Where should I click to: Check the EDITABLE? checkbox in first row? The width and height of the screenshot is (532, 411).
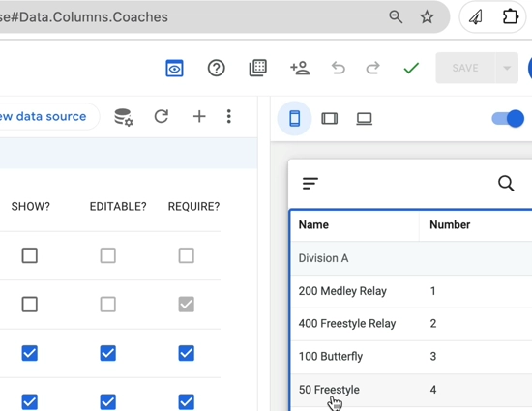108,255
